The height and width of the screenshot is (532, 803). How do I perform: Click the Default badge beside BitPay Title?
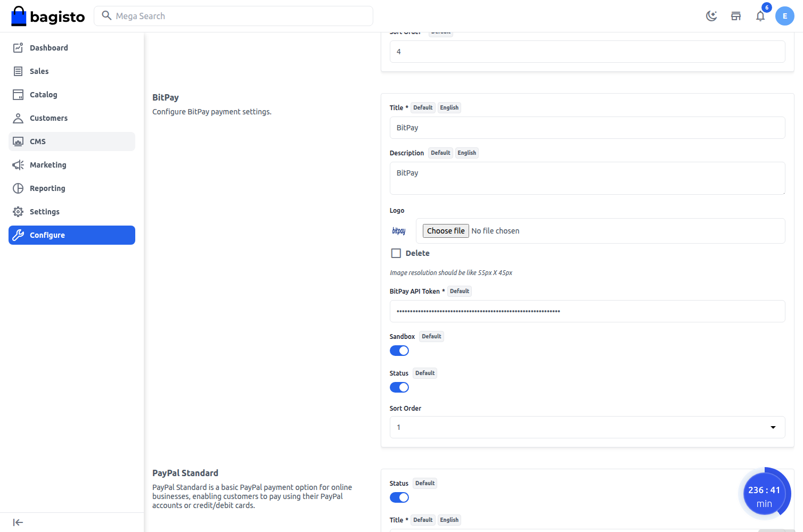pos(423,107)
